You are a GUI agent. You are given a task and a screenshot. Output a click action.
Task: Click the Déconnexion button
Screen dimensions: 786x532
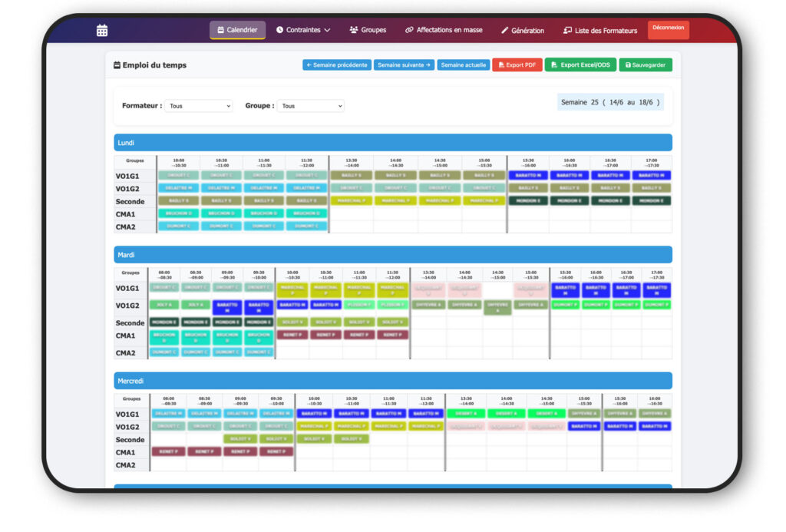click(x=669, y=30)
